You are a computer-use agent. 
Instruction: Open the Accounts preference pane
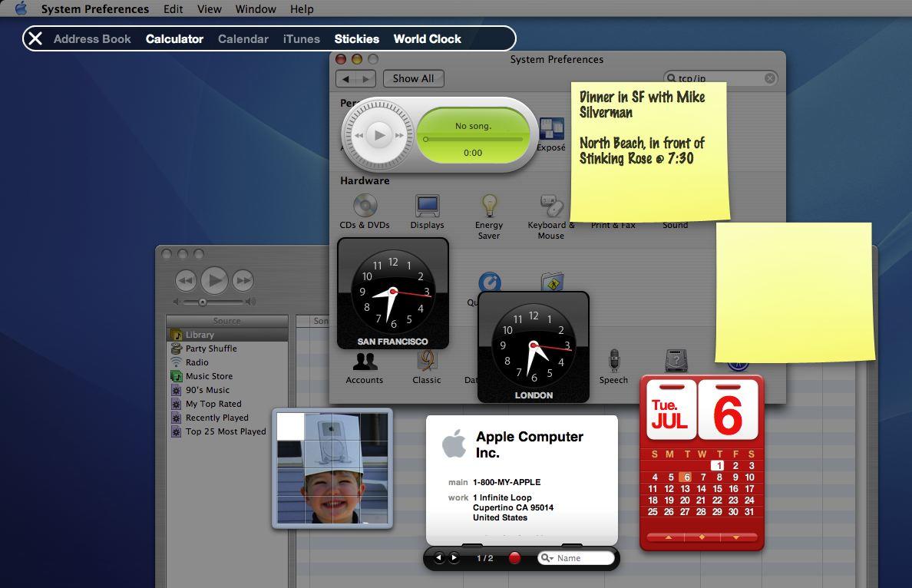click(x=365, y=368)
